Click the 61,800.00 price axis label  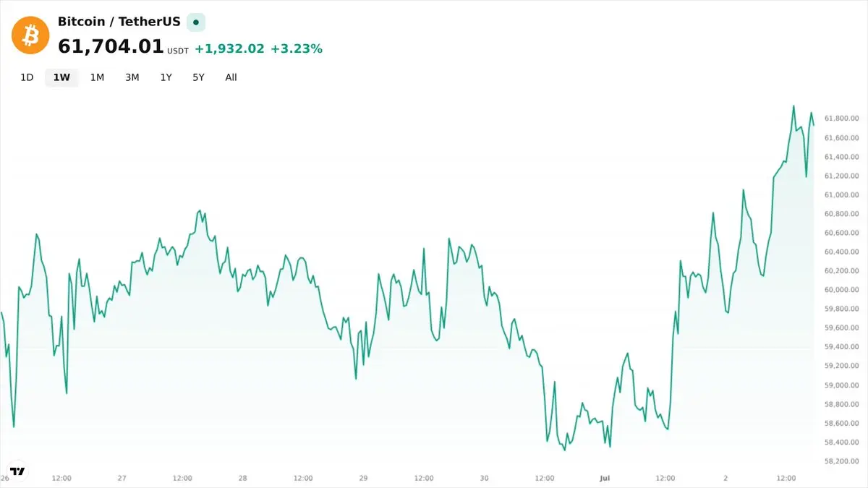841,119
